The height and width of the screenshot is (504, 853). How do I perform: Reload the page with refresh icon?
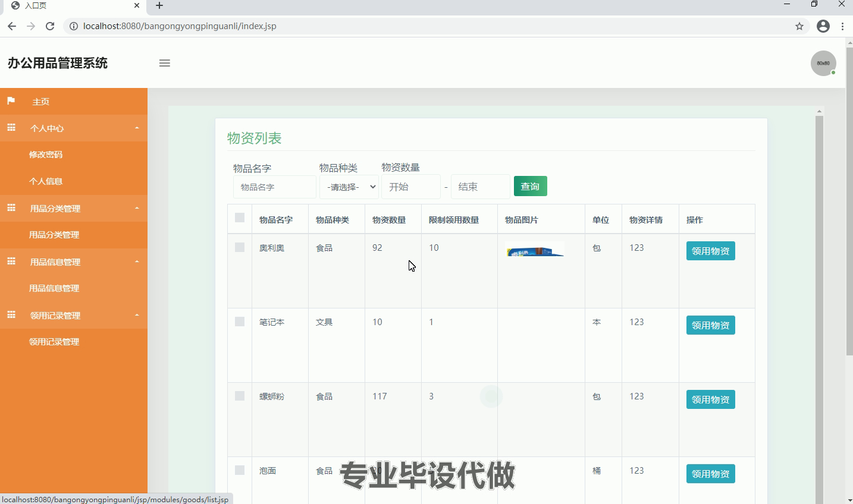click(50, 26)
